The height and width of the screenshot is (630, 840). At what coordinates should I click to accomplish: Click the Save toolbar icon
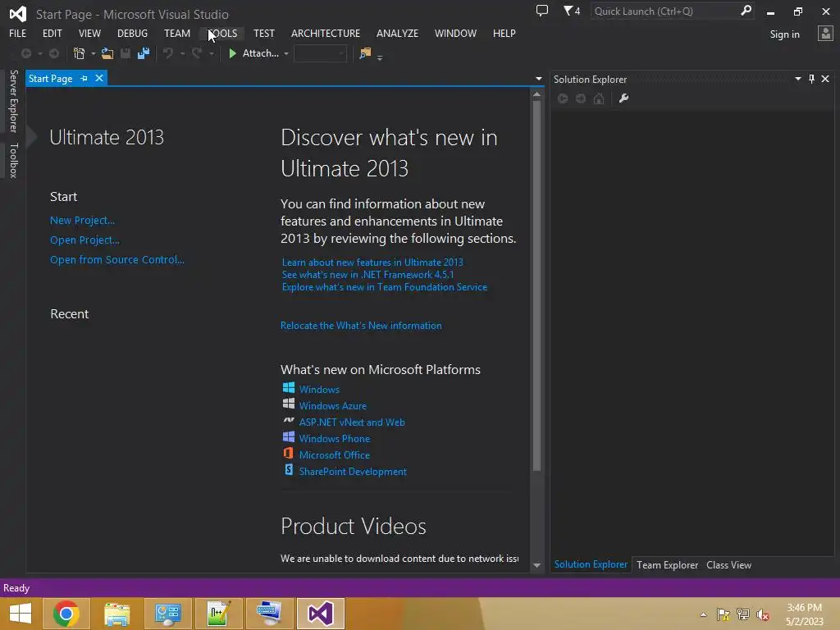click(x=126, y=53)
